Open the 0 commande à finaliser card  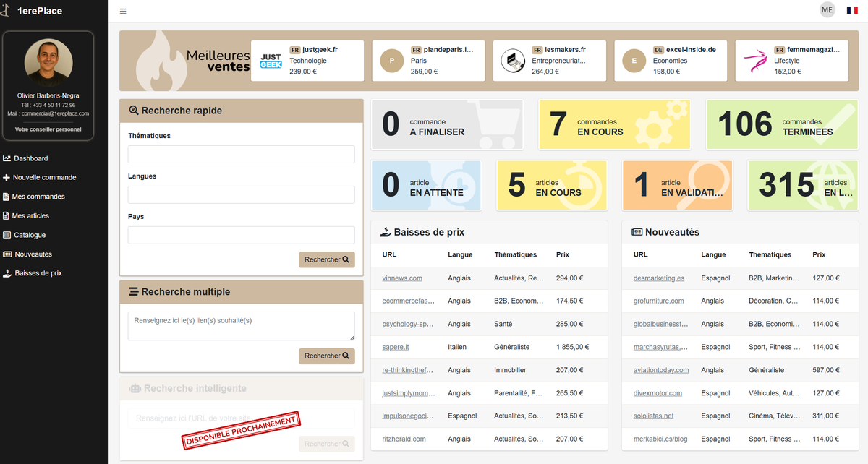[x=447, y=124]
